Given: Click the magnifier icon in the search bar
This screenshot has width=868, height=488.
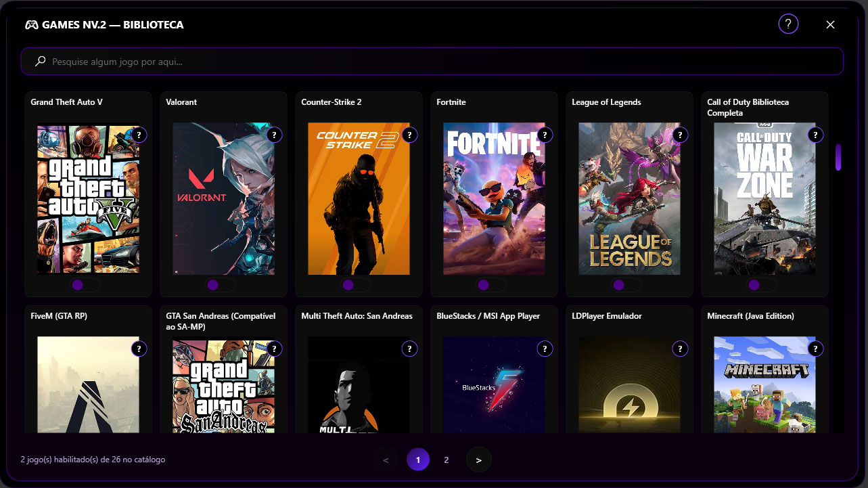Looking at the screenshot, I should (41, 62).
